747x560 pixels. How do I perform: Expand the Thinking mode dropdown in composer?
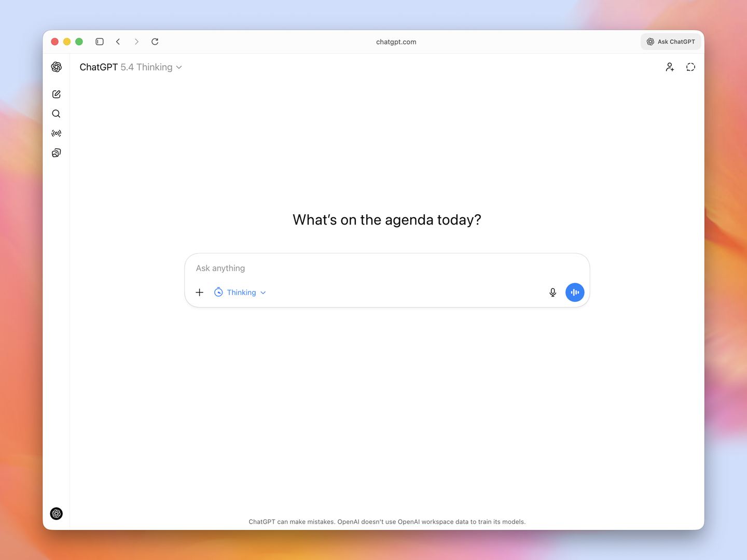[240, 292]
